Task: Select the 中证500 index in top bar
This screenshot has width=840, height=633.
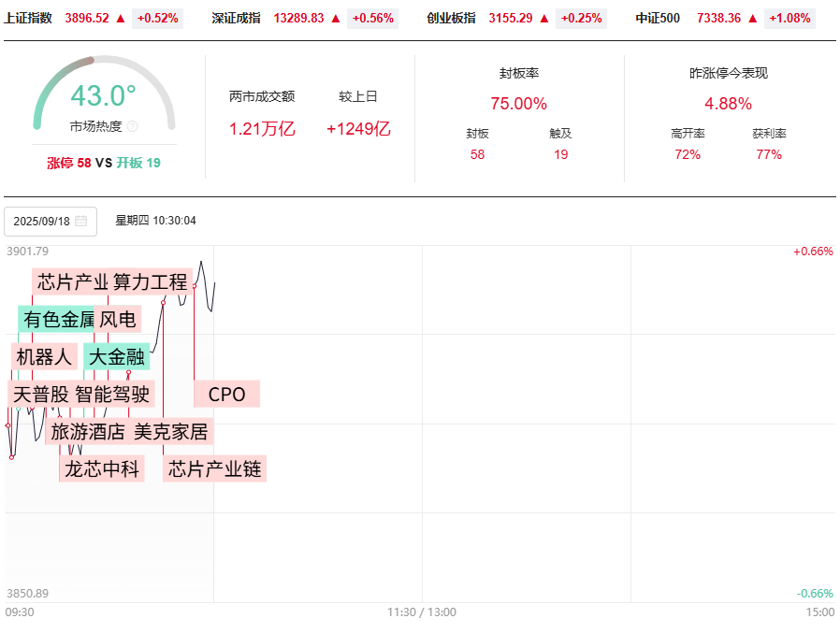Action: (658, 18)
